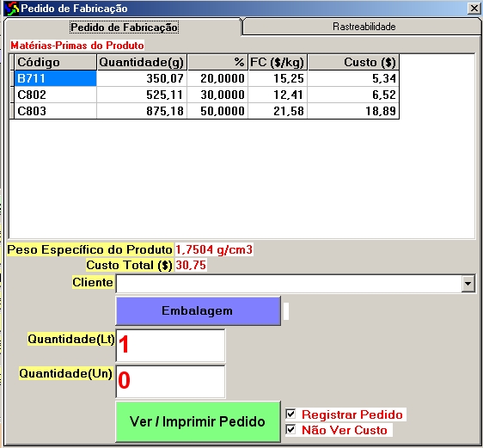Click the FC ($/kg) column header
Viewport: 483px width, 448px height.
tap(278, 62)
